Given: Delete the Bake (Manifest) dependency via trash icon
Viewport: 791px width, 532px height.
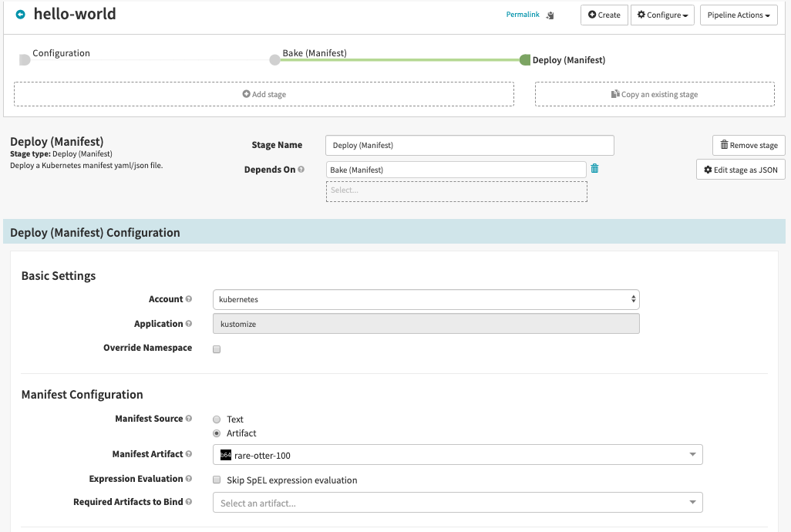Looking at the screenshot, I should point(594,169).
